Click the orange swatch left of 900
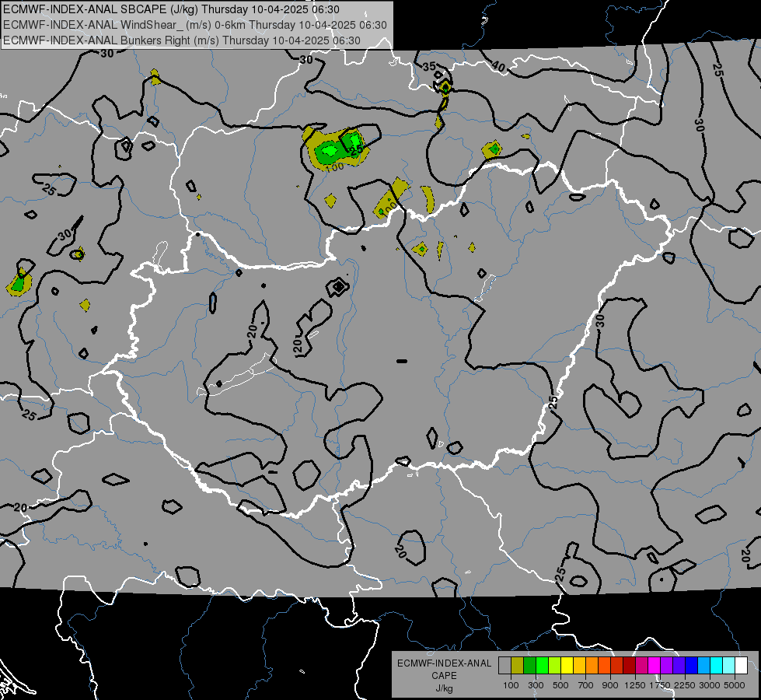 pyautogui.click(x=592, y=666)
